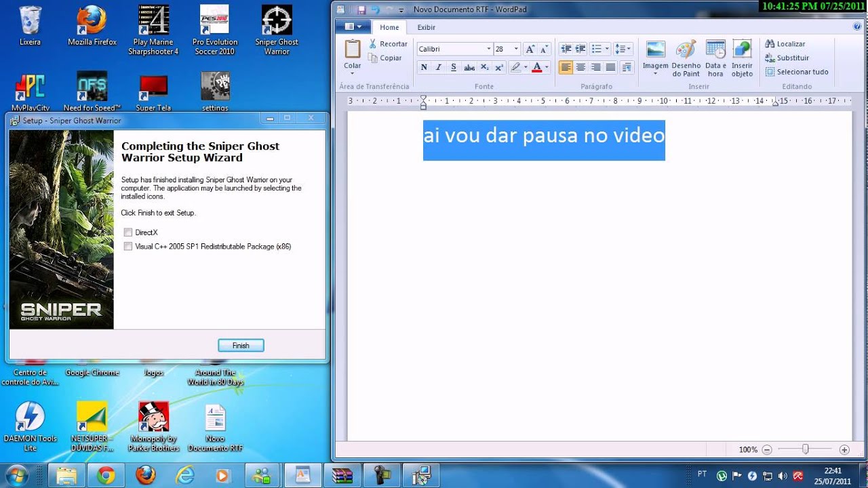Align text left
868x488 pixels.
coord(566,67)
